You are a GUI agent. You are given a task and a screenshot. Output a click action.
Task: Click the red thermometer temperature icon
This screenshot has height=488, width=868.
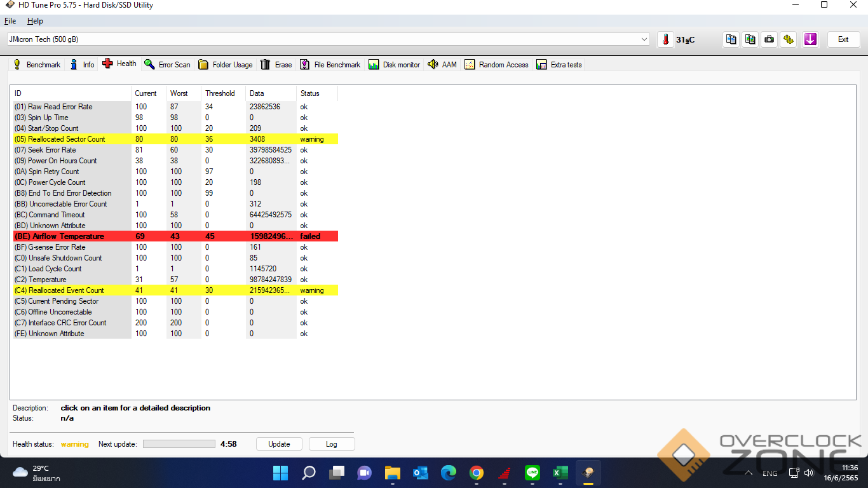point(665,39)
